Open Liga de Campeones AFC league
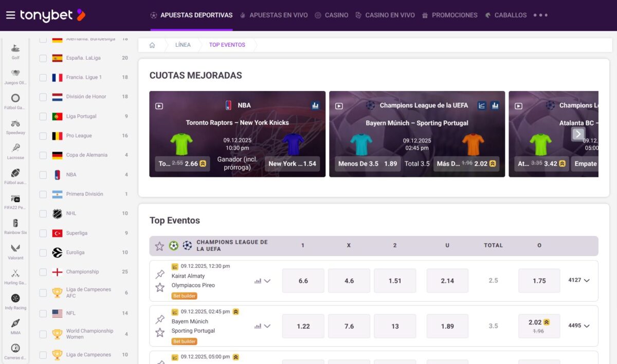617x364 pixels. 88,293
